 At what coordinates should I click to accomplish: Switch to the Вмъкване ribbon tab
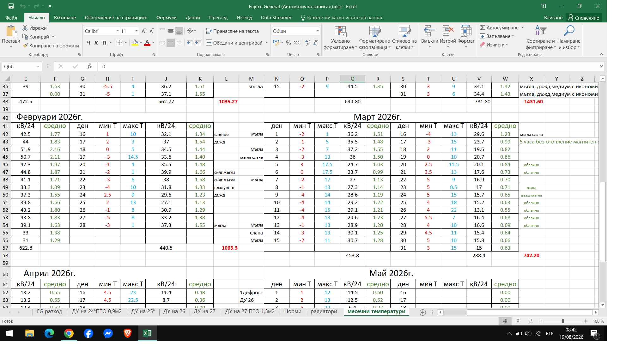click(x=65, y=18)
